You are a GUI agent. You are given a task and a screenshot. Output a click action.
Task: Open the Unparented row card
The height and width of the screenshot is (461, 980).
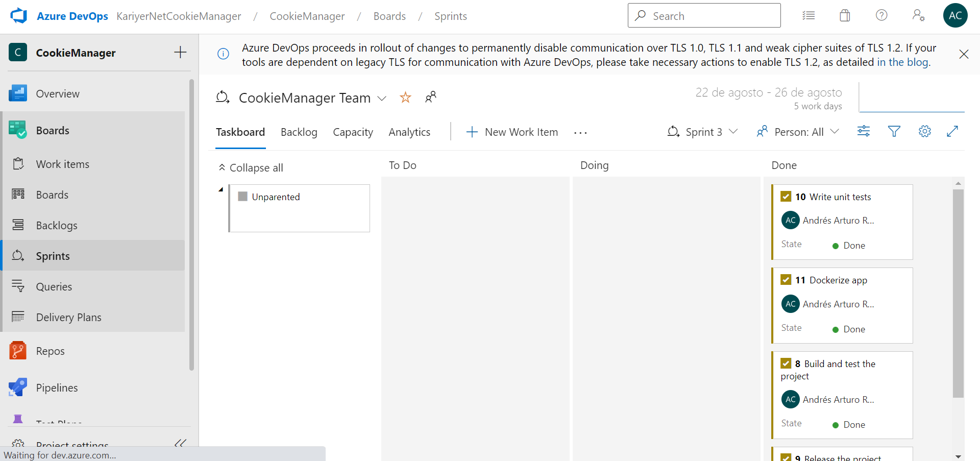click(300, 208)
